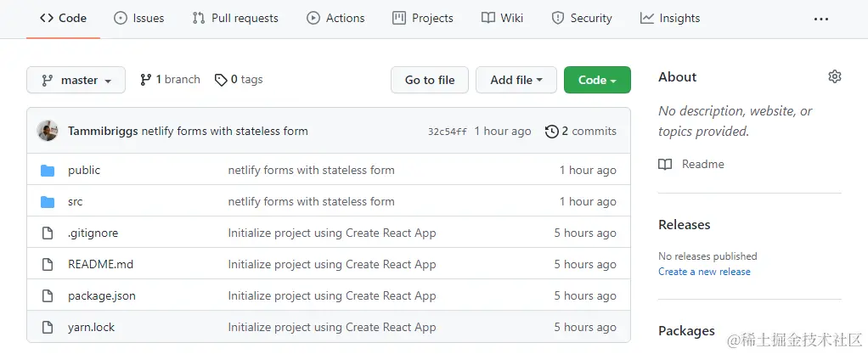Click the No releases published text
Image resolution: width=868 pixels, height=354 pixels.
coord(707,256)
